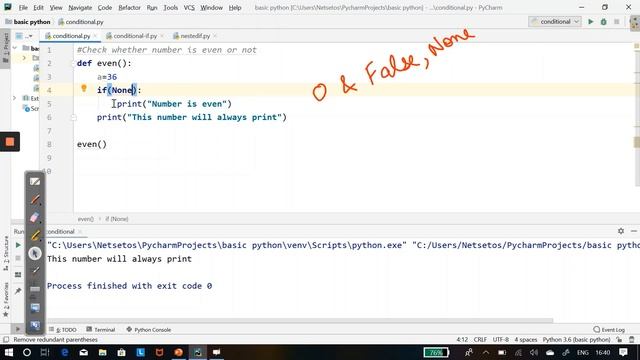Start debugging with the green bug icon
640x360 pixels.
tap(604, 22)
